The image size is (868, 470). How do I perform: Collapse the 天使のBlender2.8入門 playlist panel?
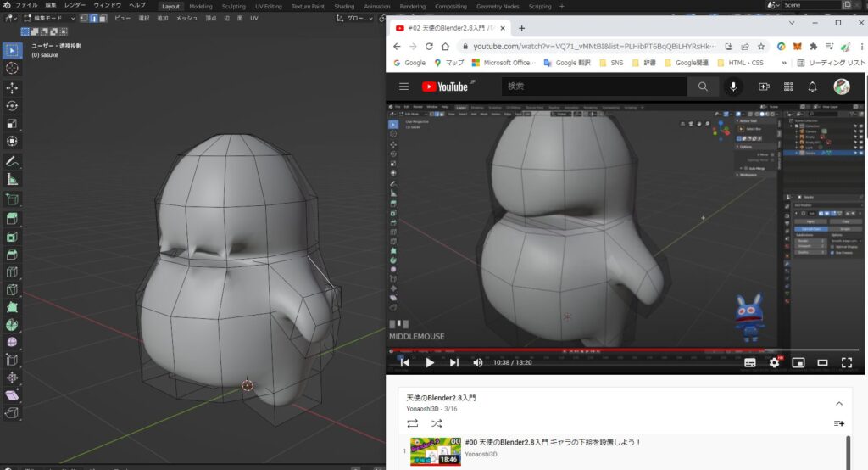coord(838,403)
